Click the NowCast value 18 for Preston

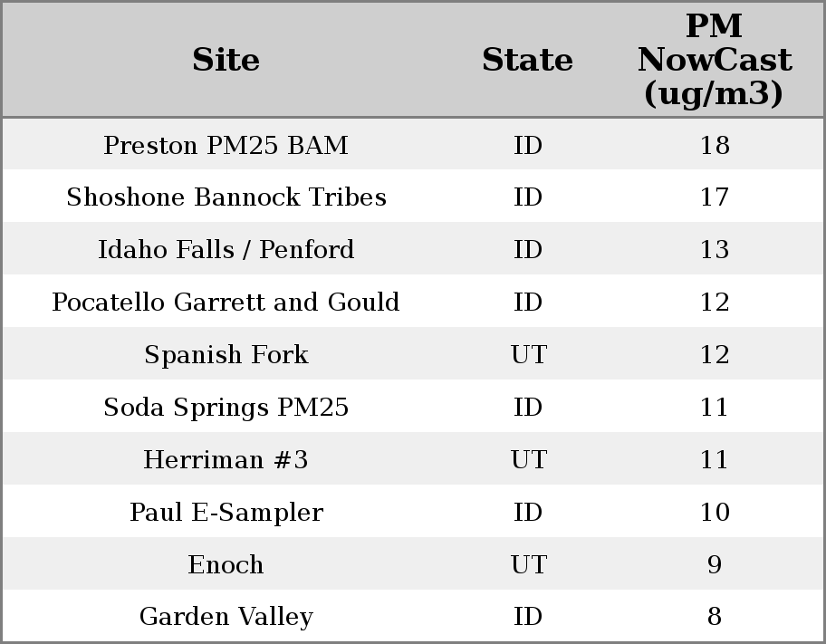click(714, 146)
